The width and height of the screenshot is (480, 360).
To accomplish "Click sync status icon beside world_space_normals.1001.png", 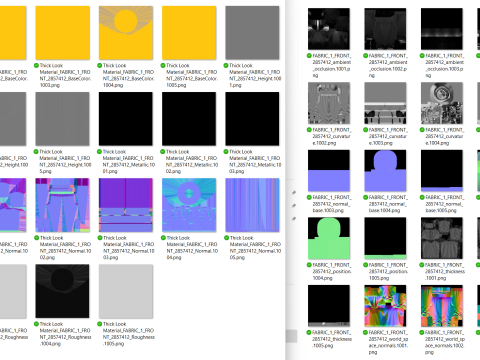I will (366, 332).
